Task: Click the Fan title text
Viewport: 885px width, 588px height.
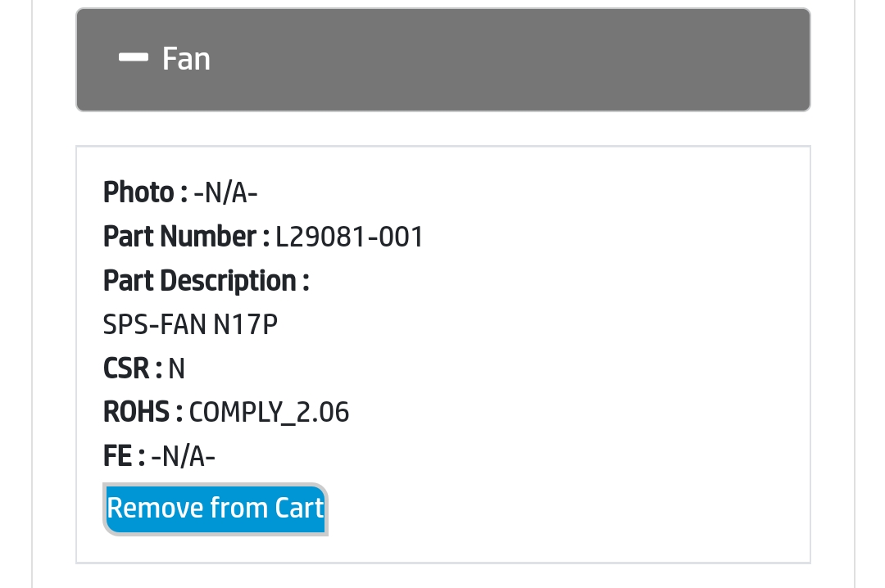Action: tap(186, 58)
